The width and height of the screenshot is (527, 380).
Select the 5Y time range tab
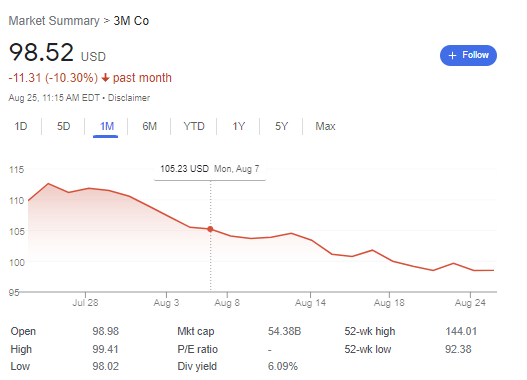[282, 126]
